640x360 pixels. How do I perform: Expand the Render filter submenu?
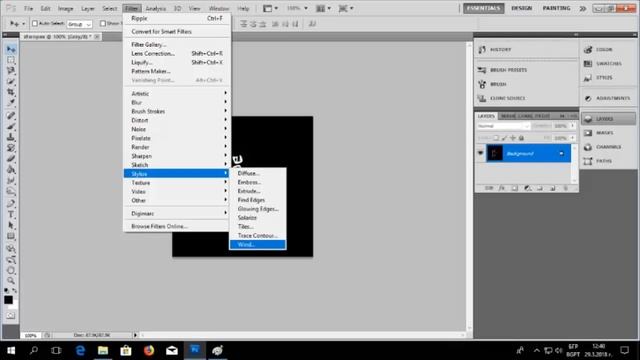[x=176, y=147]
